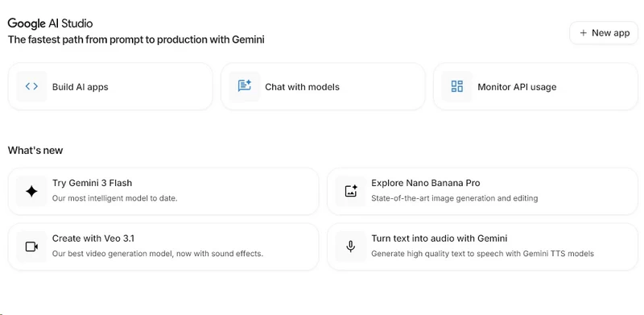Open the Try Gemini 3 Flash title
The image size is (644, 315).
92,183
